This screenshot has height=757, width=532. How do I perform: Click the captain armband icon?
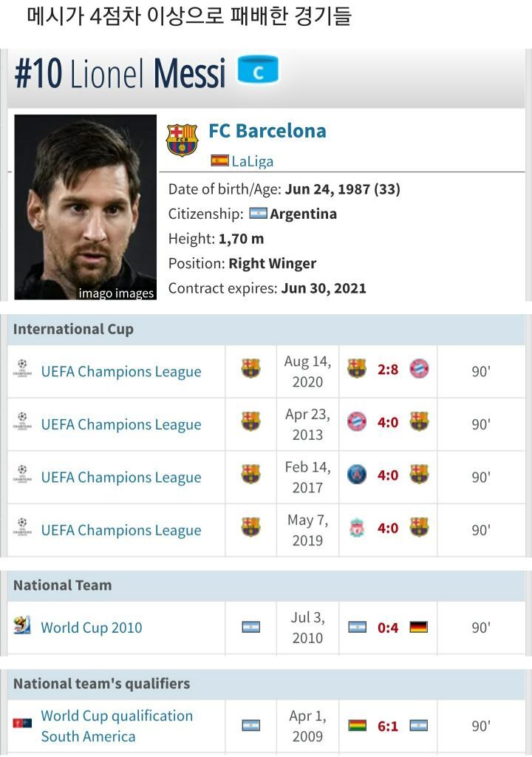pos(258,71)
